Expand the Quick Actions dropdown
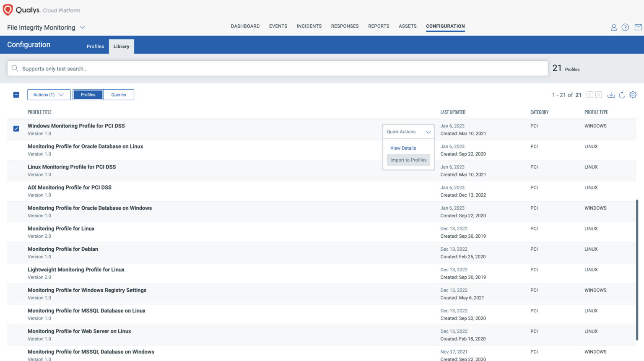Viewport: 644px width, 361px height. tap(408, 132)
